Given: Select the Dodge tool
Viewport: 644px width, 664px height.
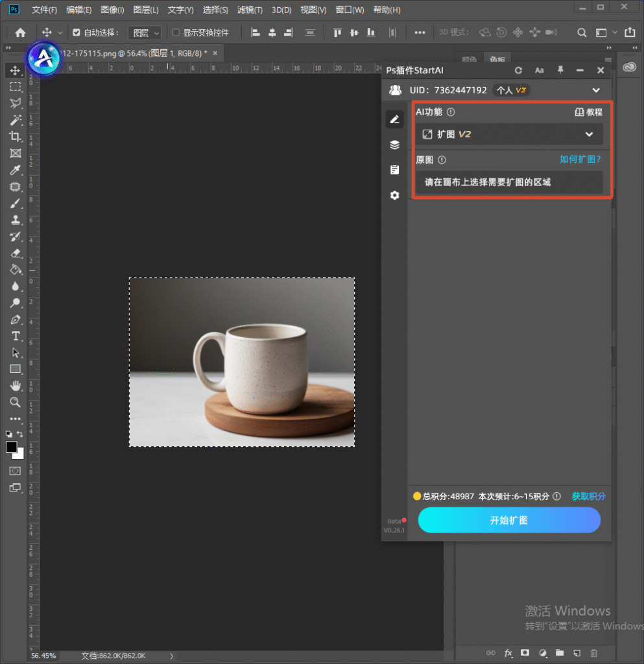Looking at the screenshot, I should (x=16, y=303).
